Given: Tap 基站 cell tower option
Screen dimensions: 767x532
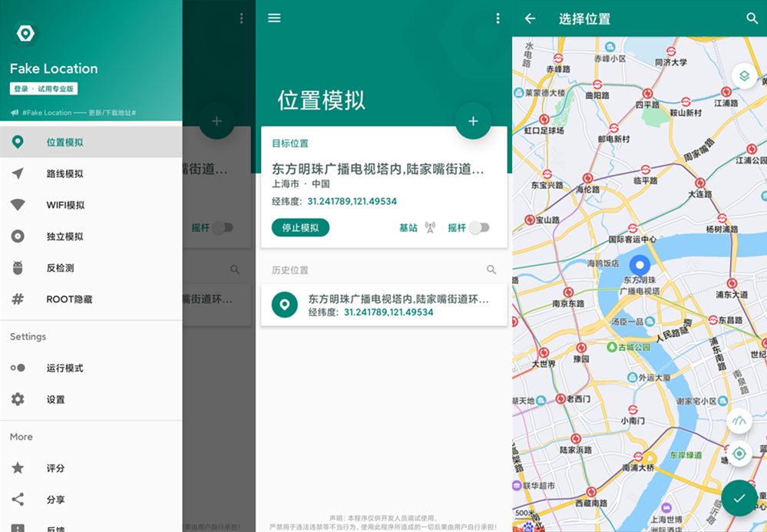Looking at the screenshot, I should click(408, 227).
